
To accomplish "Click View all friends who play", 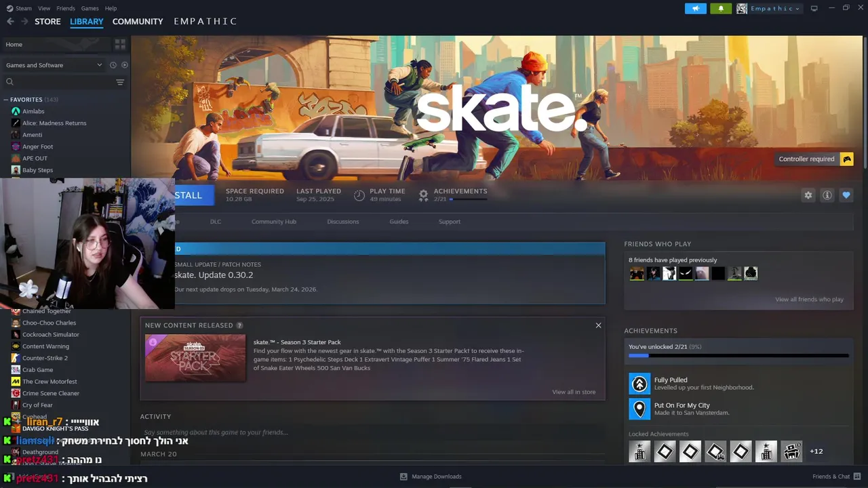I will coord(810,300).
